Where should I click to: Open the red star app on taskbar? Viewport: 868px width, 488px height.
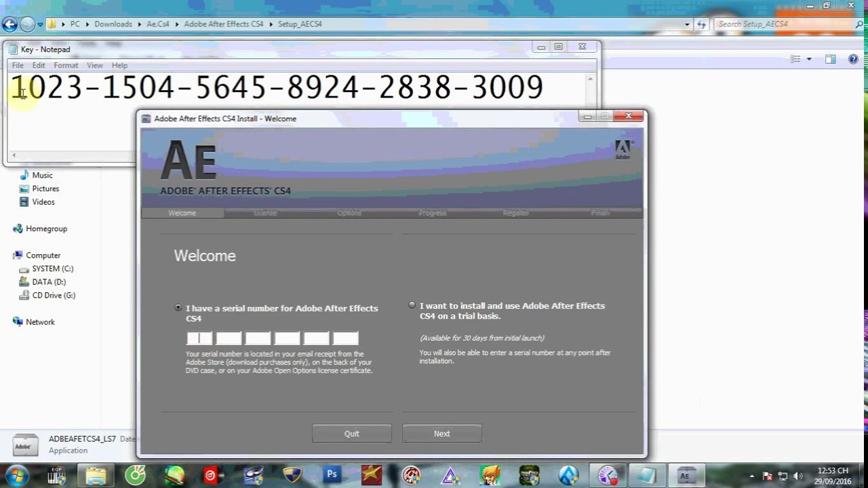click(372, 475)
